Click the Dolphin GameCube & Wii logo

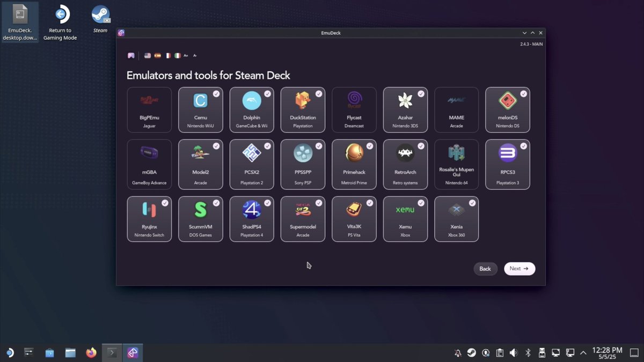click(x=252, y=100)
